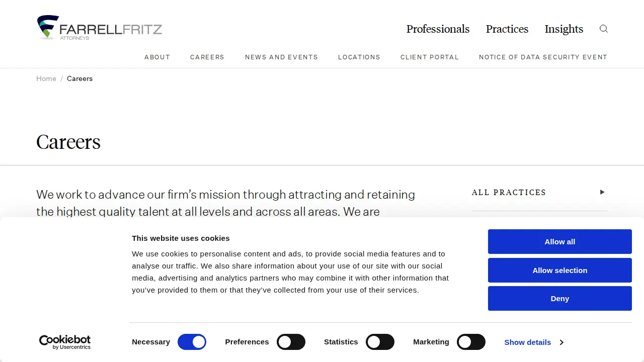Open the Practices menu

(x=507, y=29)
